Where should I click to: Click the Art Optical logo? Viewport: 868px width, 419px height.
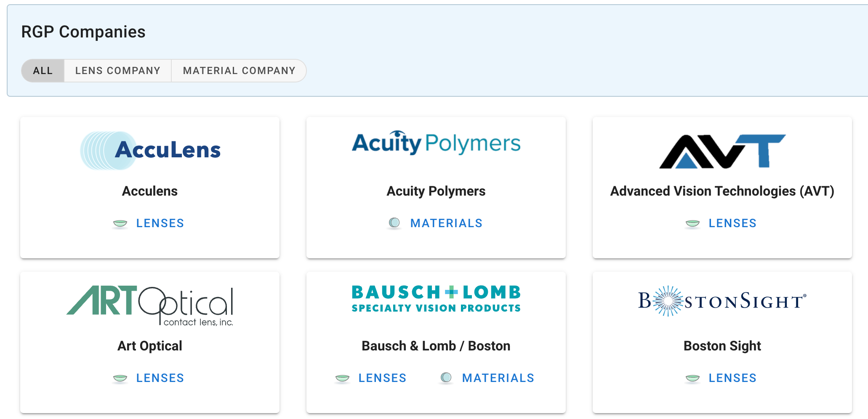pos(150,306)
